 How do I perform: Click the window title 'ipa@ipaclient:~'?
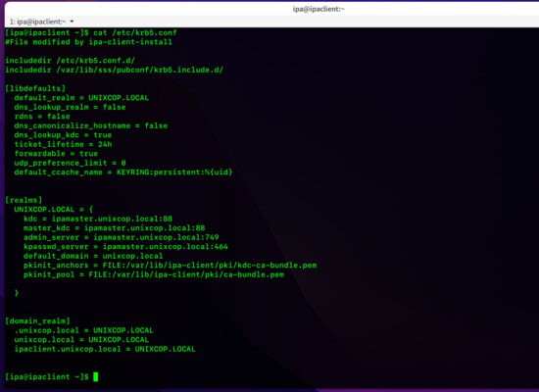pos(318,9)
